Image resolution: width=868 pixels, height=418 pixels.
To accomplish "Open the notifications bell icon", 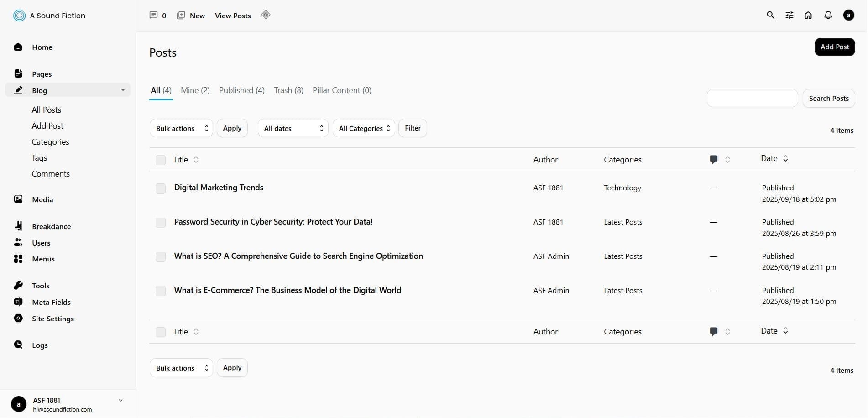I will [x=828, y=15].
